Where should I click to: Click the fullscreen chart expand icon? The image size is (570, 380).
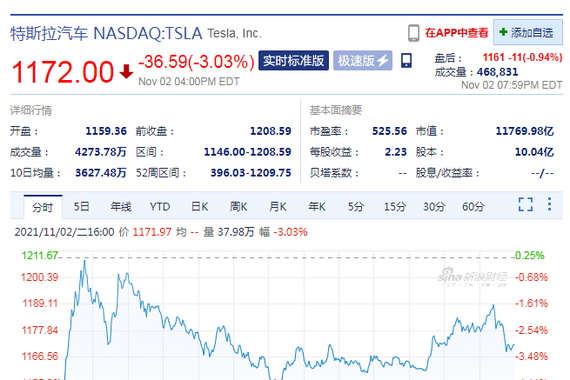pyautogui.click(x=525, y=204)
